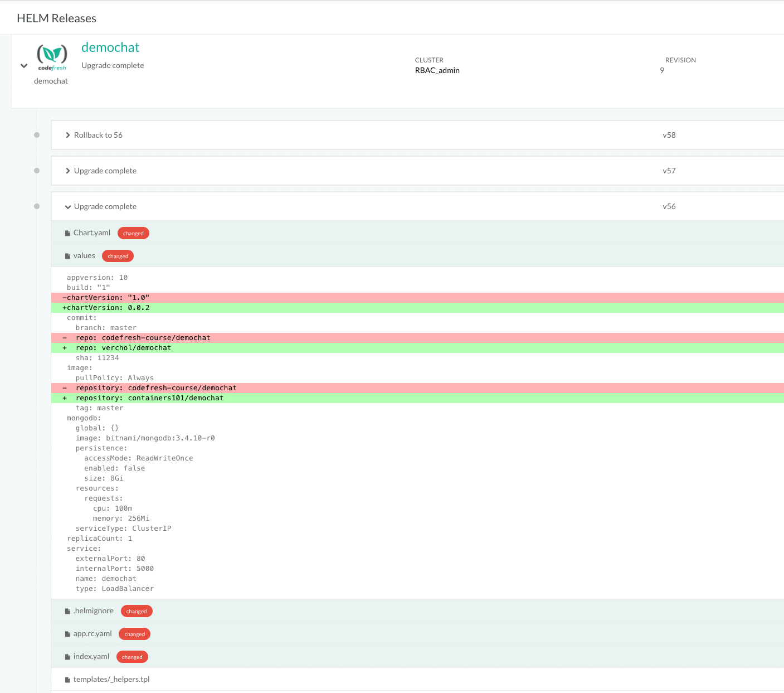Viewport: 784px width, 693px height.
Task: Click the changed badge next to app.rc.yaml
Action: tap(135, 634)
